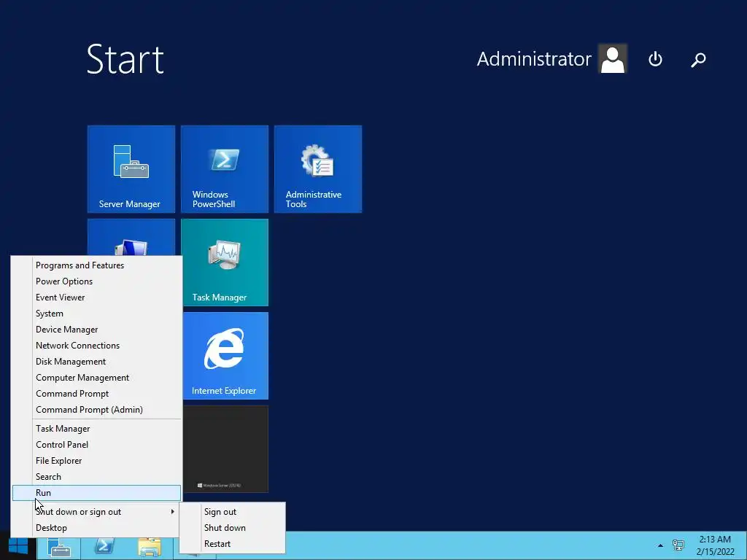Choose Sign out in the submenu
The height and width of the screenshot is (560, 747).
[x=233, y=512]
